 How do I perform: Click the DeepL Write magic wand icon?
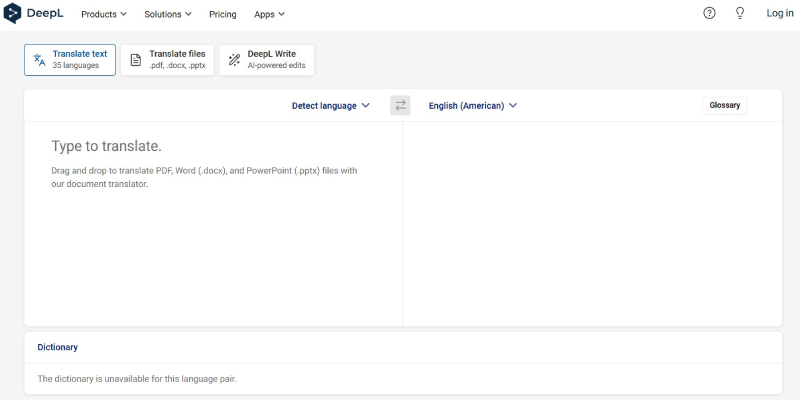click(234, 60)
